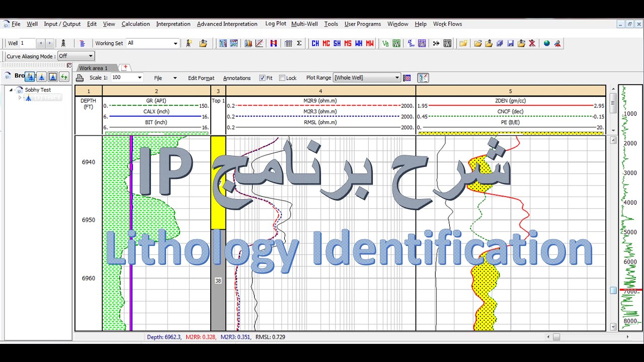Open the MW toolbar module
The width and height of the screenshot is (644, 362).
click(x=370, y=43)
